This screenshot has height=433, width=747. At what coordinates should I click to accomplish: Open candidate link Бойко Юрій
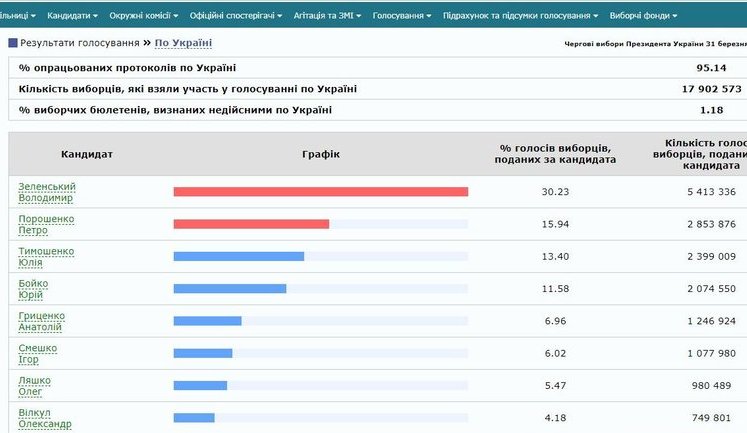[x=33, y=289]
